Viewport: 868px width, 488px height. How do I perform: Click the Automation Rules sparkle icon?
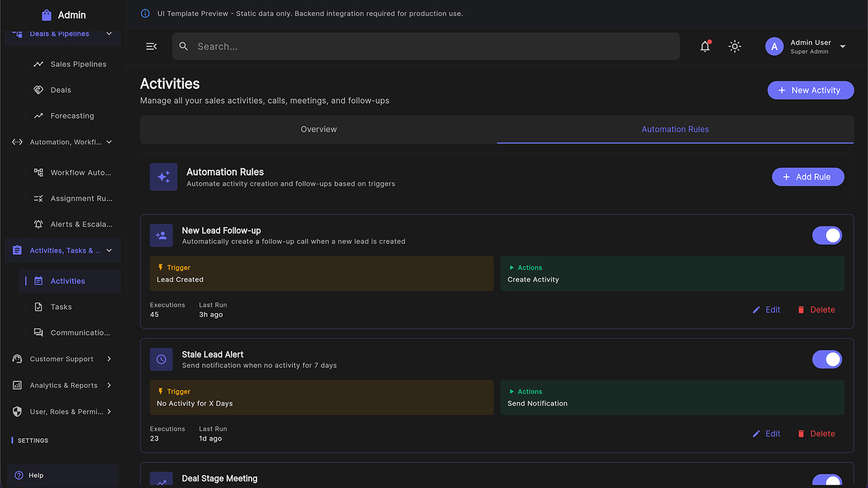click(x=163, y=177)
